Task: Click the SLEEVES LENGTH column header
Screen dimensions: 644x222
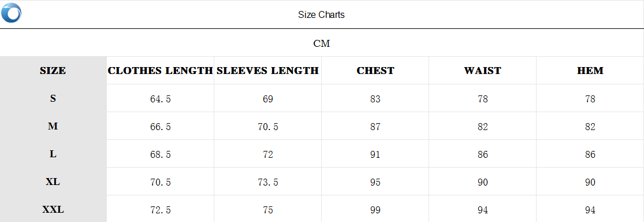Action: [x=267, y=71]
